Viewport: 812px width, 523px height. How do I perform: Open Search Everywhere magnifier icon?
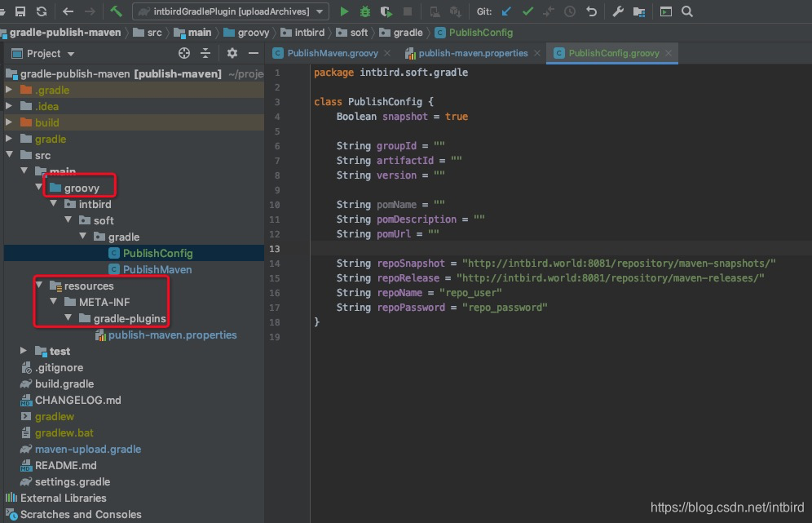(687, 11)
